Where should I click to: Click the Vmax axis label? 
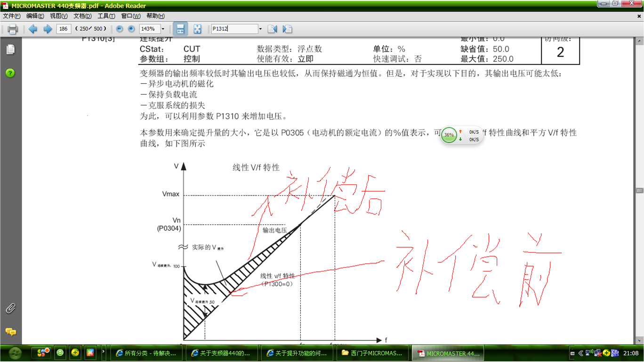pyautogui.click(x=171, y=194)
